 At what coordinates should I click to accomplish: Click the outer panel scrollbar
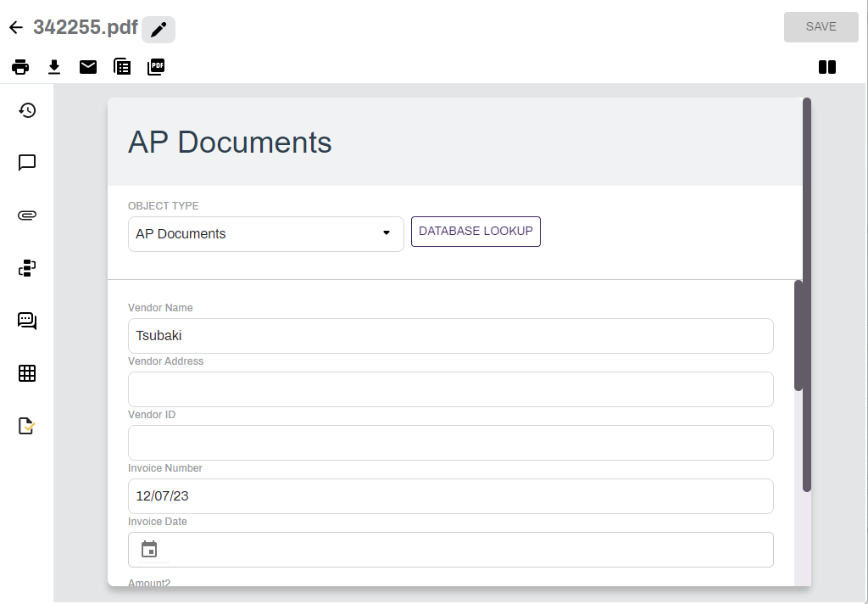[807, 295]
